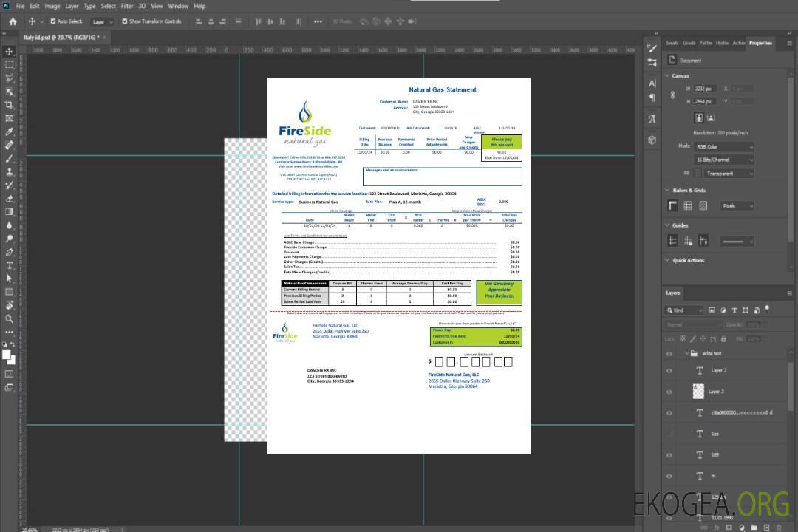
Task: Create new layer icon at Layers bottom
Action: [766, 528]
